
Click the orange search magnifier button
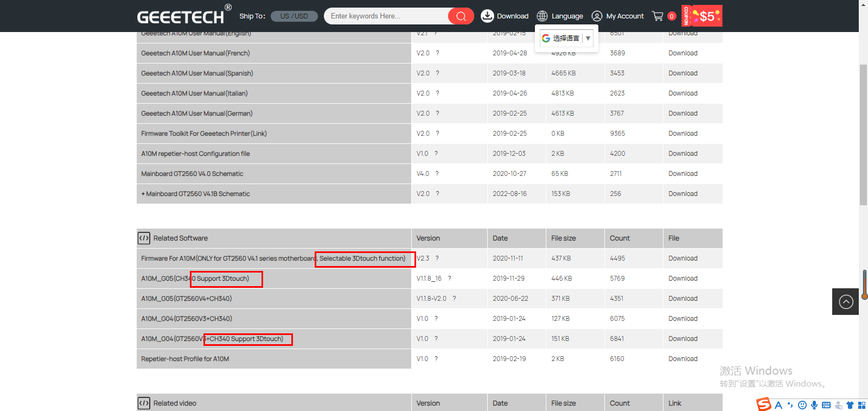click(x=461, y=16)
